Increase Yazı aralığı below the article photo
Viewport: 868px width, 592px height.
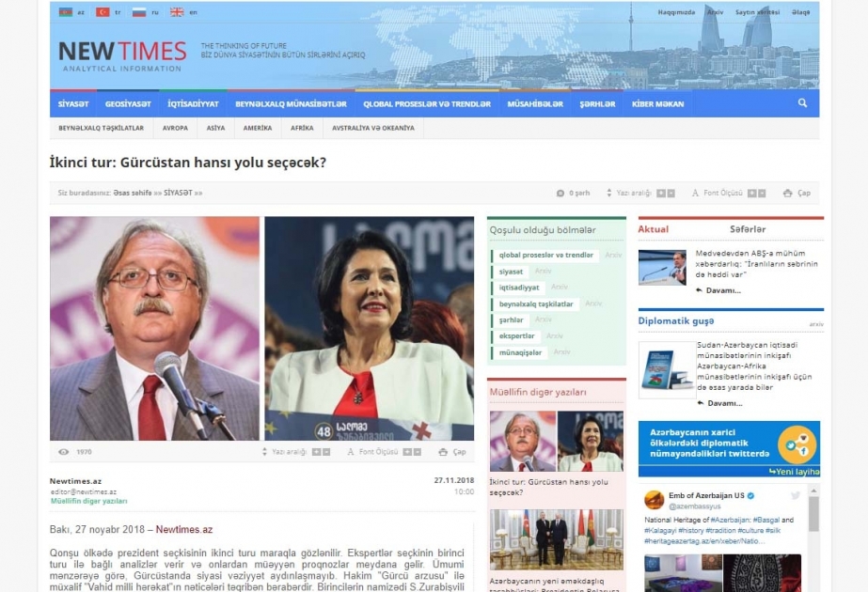(316, 452)
